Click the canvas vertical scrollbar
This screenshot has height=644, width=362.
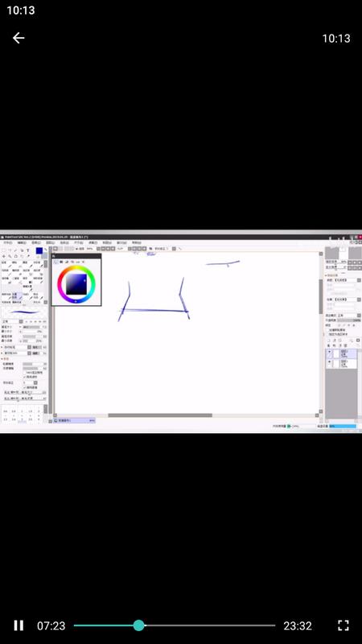(320, 296)
